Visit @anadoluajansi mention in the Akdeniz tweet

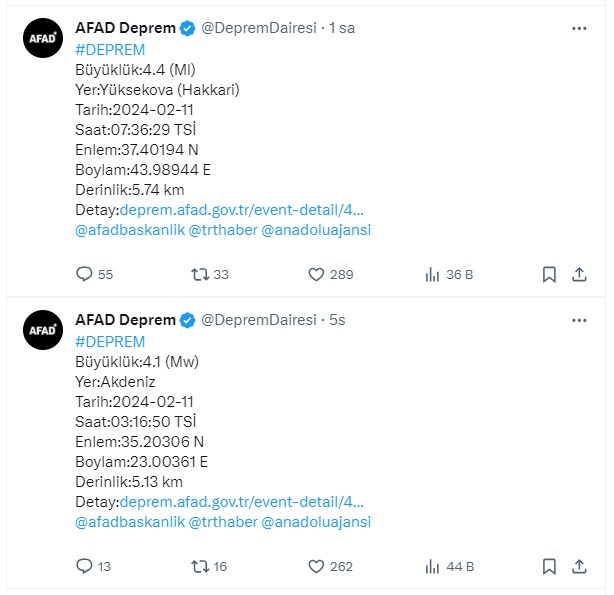pos(316,522)
